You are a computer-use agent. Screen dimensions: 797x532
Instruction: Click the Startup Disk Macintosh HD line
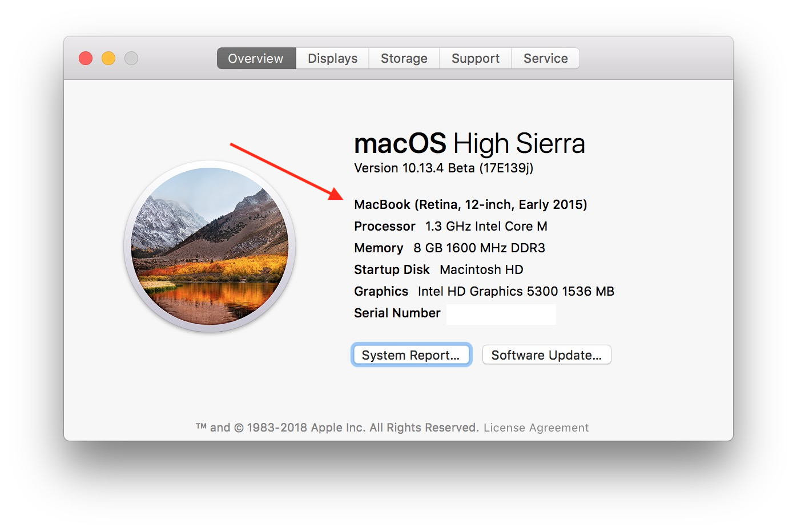tap(438, 269)
